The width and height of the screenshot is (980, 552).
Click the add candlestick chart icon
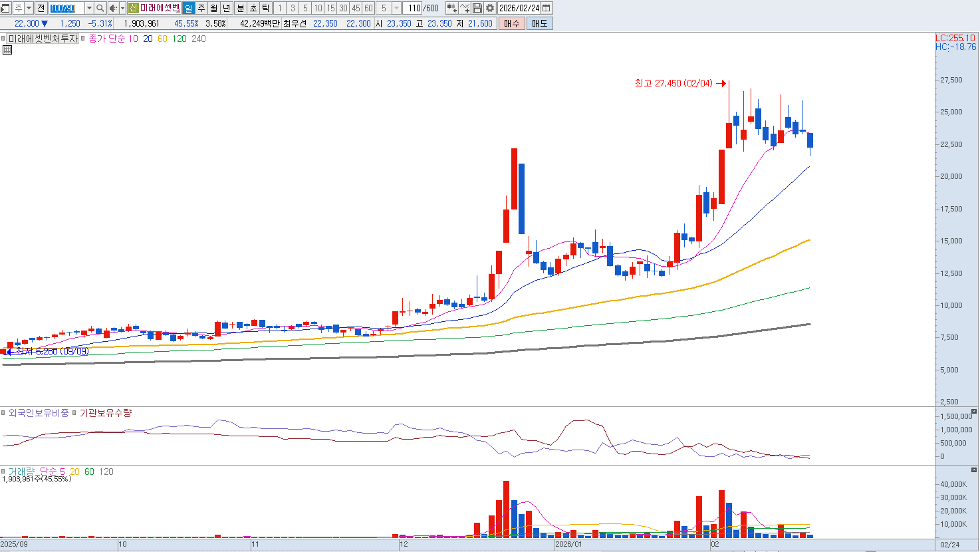coord(452,8)
